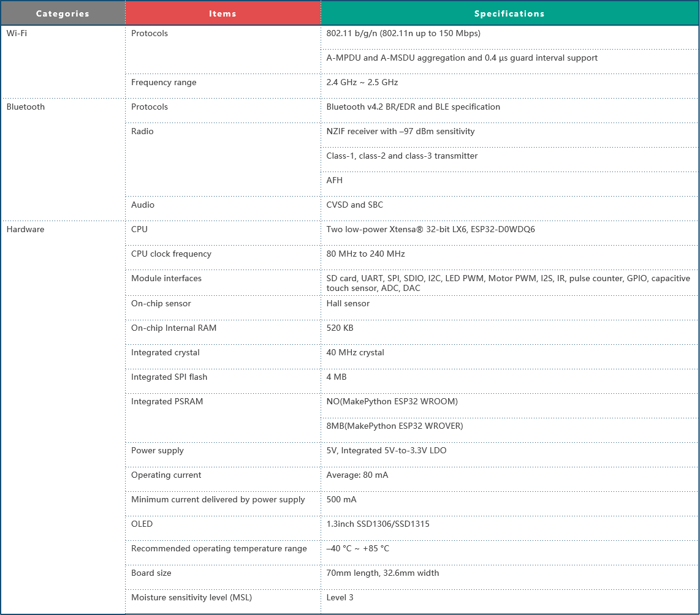
Task: Click the Items column header
Action: (223, 13)
